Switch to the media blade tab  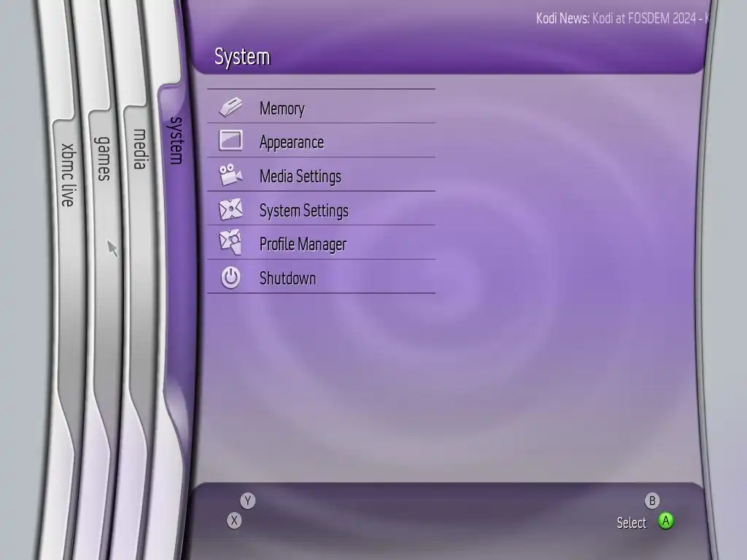click(139, 149)
